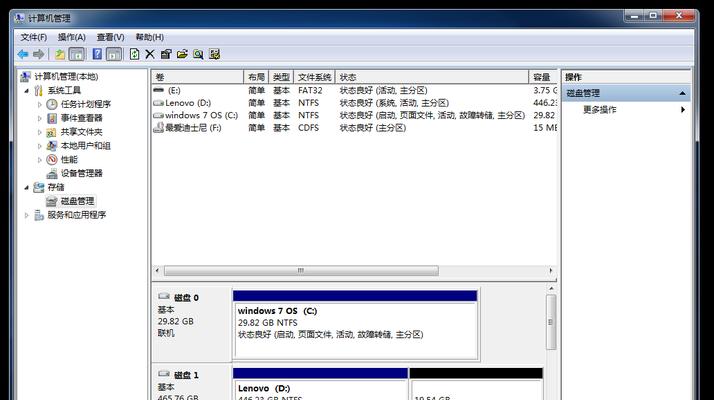
Task: Select the windows 7 OS (C:) row
Action: (354, 115)
